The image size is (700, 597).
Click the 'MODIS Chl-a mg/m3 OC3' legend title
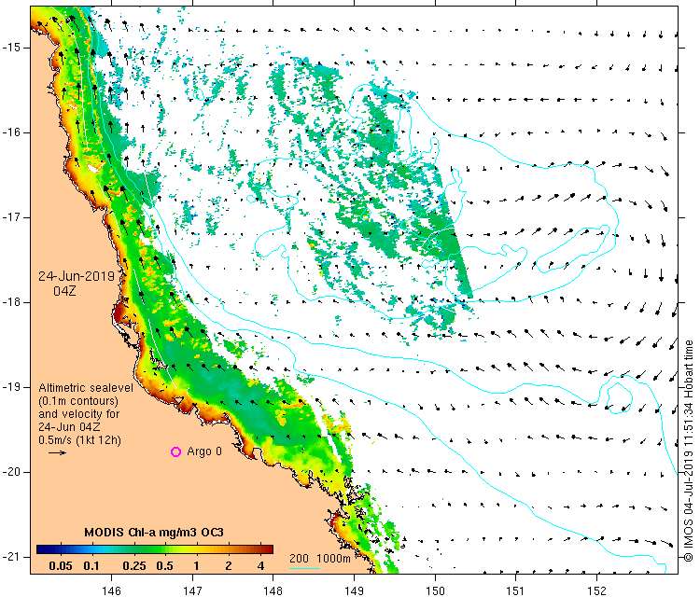[x=154, y=533]
